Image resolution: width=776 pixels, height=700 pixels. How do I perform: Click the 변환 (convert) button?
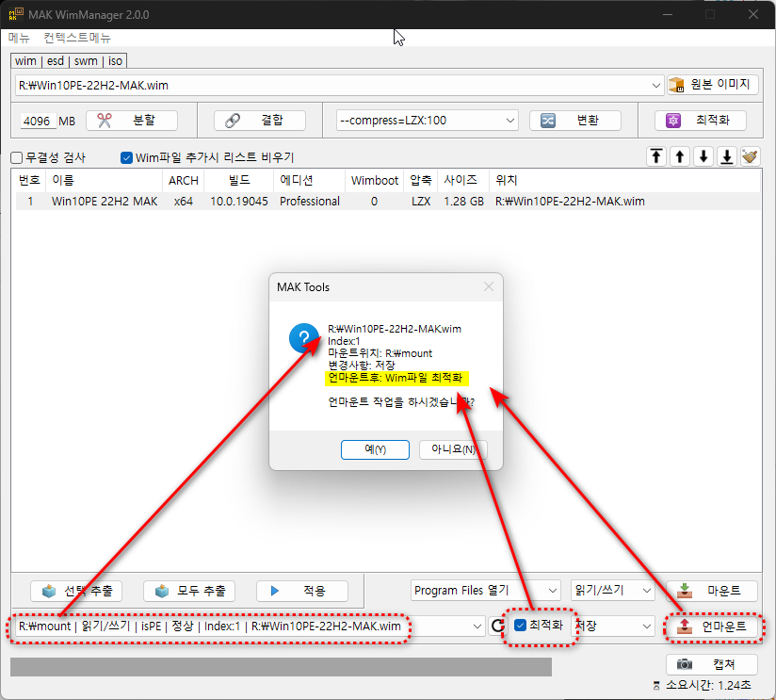click(x=575, y=121)
